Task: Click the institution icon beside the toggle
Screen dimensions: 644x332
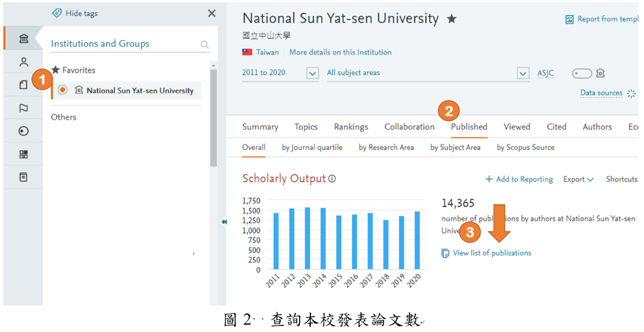Action: pos(601,73)
